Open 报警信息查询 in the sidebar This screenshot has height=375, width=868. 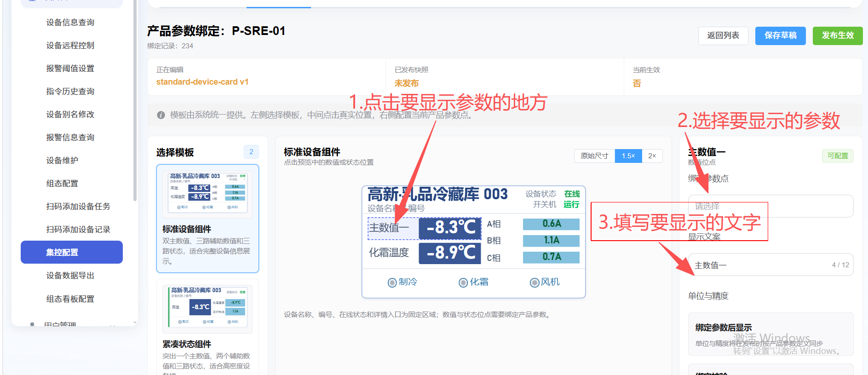pos(70,138)
